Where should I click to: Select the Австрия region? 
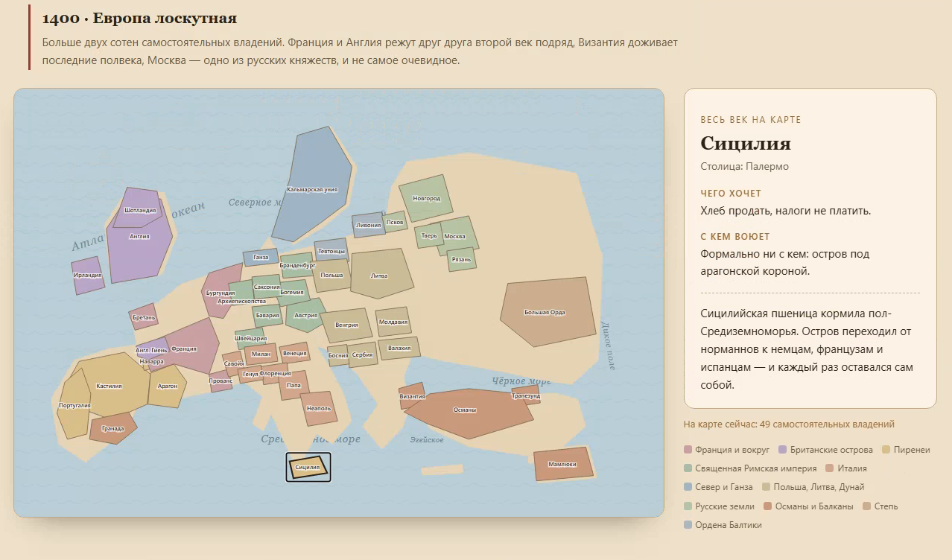[306, 315]
